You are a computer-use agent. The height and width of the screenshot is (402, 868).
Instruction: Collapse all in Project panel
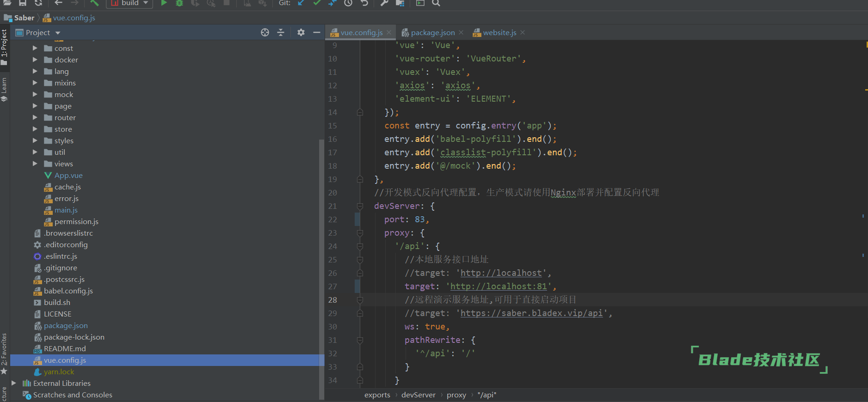[x=281, y=32]
